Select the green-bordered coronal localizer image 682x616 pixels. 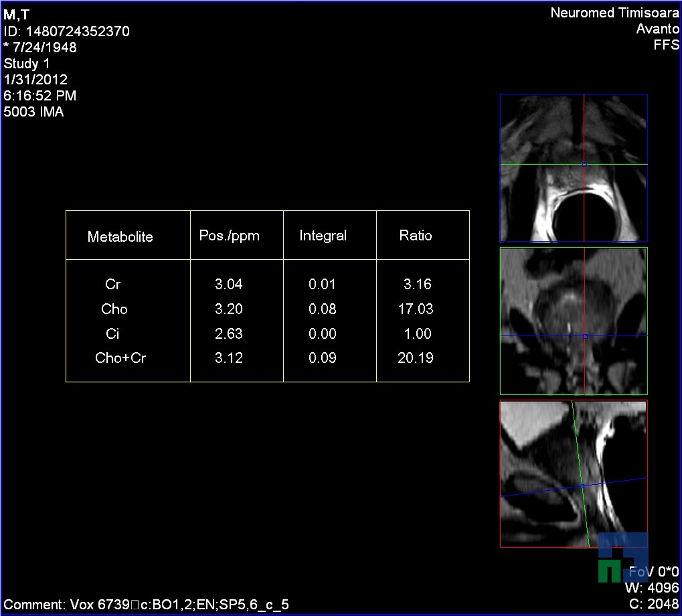coord(574,321)
